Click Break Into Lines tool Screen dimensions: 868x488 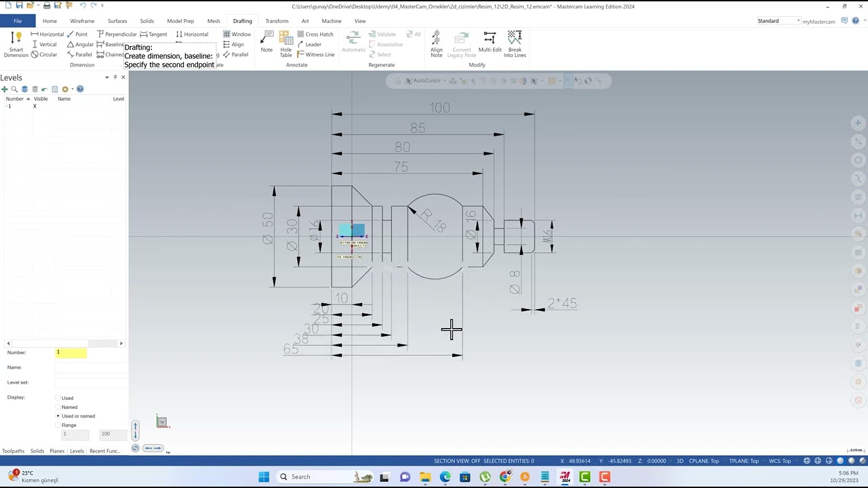click(x=515, y=44)
